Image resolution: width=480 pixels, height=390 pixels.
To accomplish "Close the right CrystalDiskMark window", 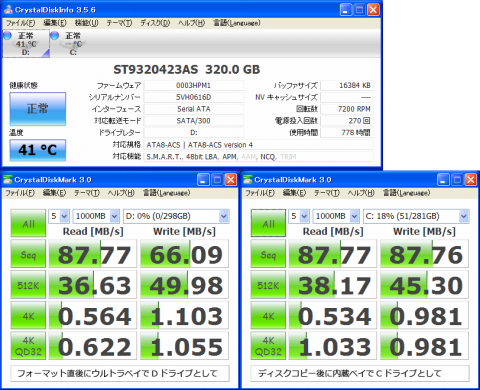I will coord(470,180).
